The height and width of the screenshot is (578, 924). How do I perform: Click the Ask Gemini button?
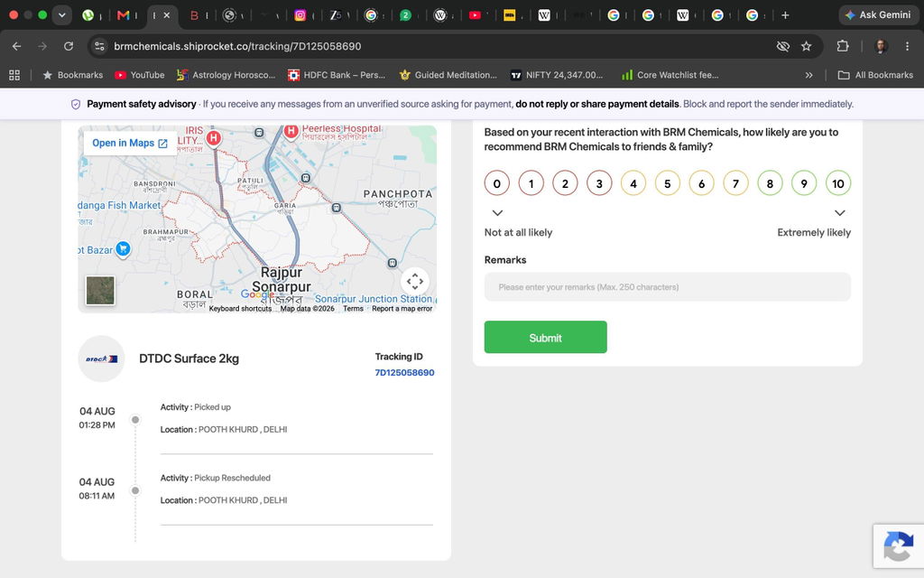click(x=878, y=15)
